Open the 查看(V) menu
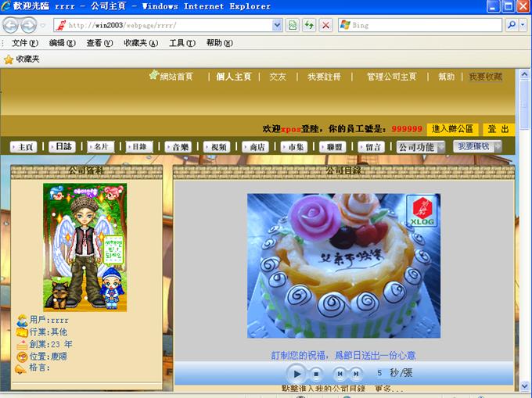Screen dimensions: 532x398 [99, 43]
